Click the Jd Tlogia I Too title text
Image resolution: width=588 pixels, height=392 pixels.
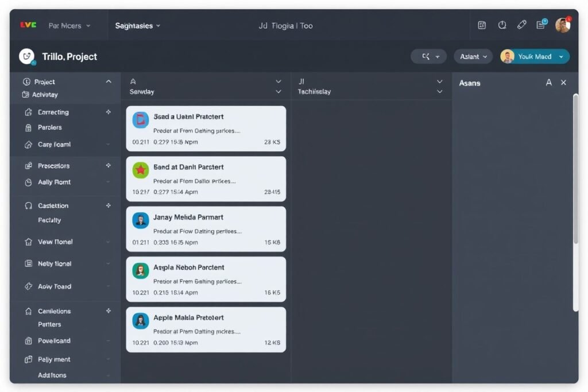pos(286,25)
